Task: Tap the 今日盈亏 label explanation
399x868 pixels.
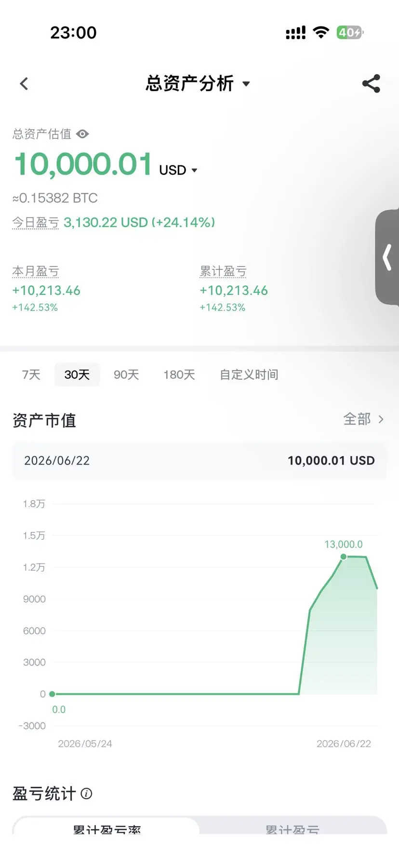Action: (x=36, y=222)
